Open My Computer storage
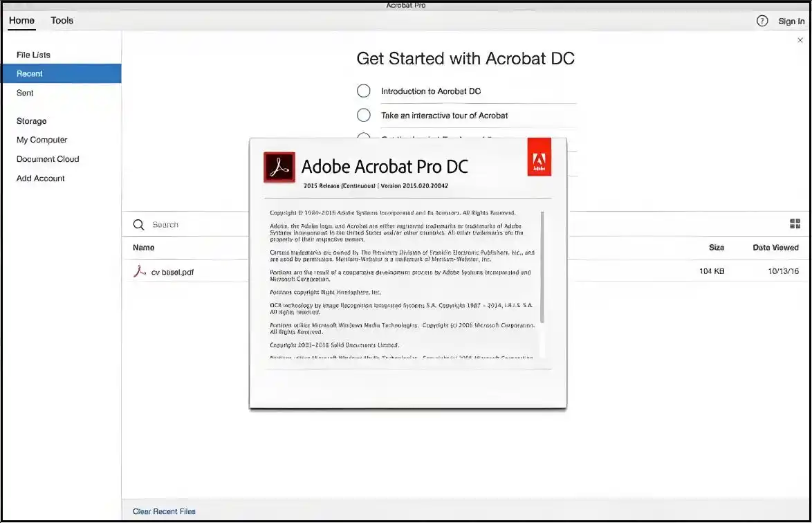Image resolution: width=812 pixels, height=523 pixels. click(42, 140)
